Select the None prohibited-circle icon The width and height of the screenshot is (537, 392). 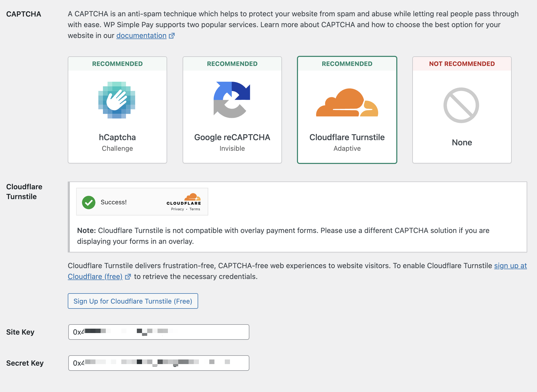click(461, 105)
